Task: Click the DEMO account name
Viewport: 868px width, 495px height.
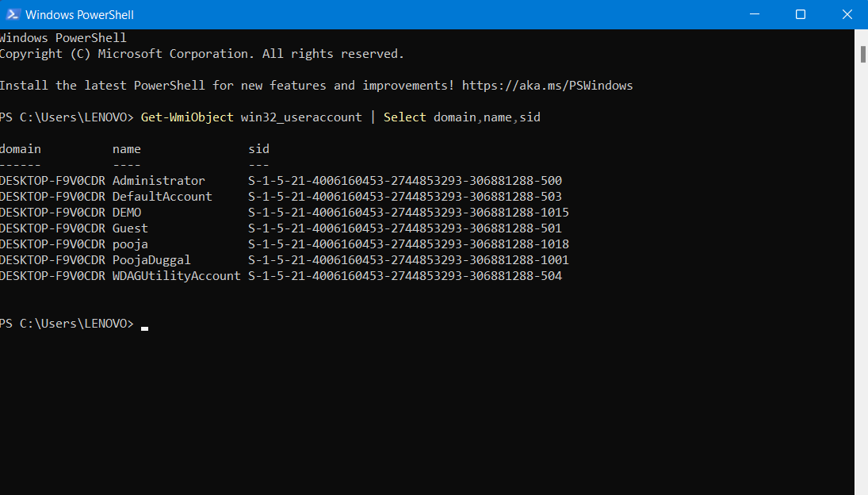Action: point(127,213)
